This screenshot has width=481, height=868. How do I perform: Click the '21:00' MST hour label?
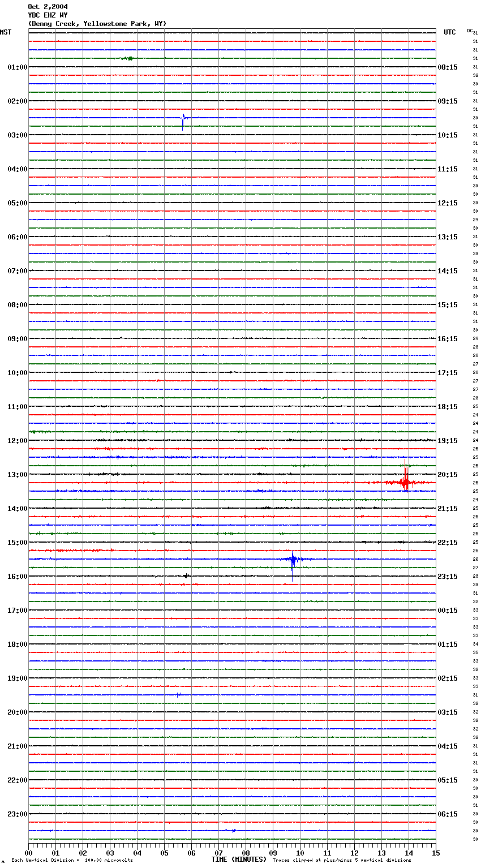coord(17,746)
